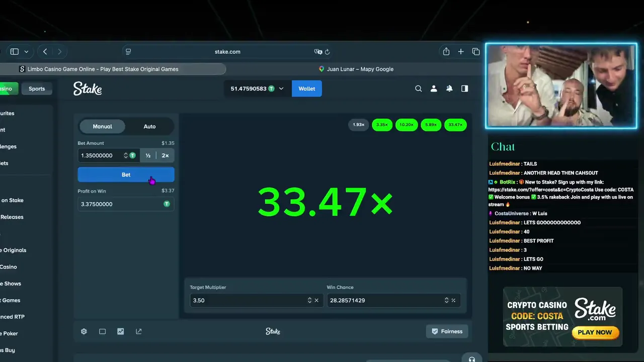Image resolution: width=644 pixels, height=362 pixels.
Task: Show Safari's tab overview
Action: [476, 51]
